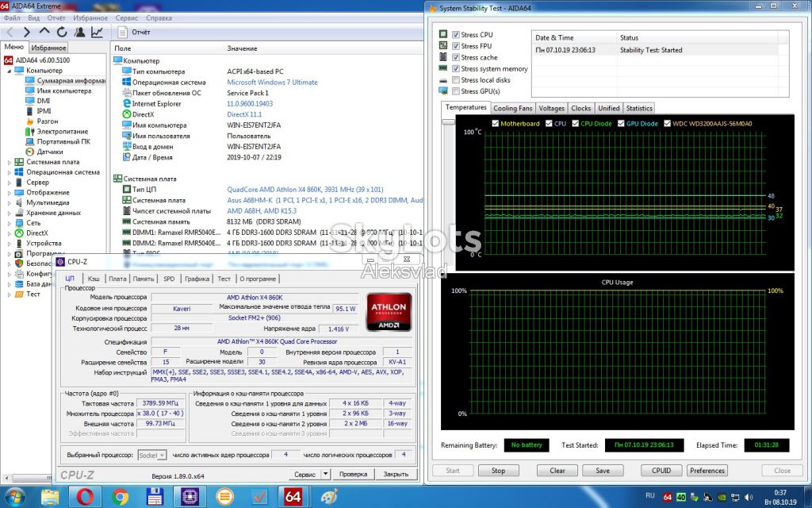
Task: Open the Память tab in CPU-Z
Action: (143, 279)
